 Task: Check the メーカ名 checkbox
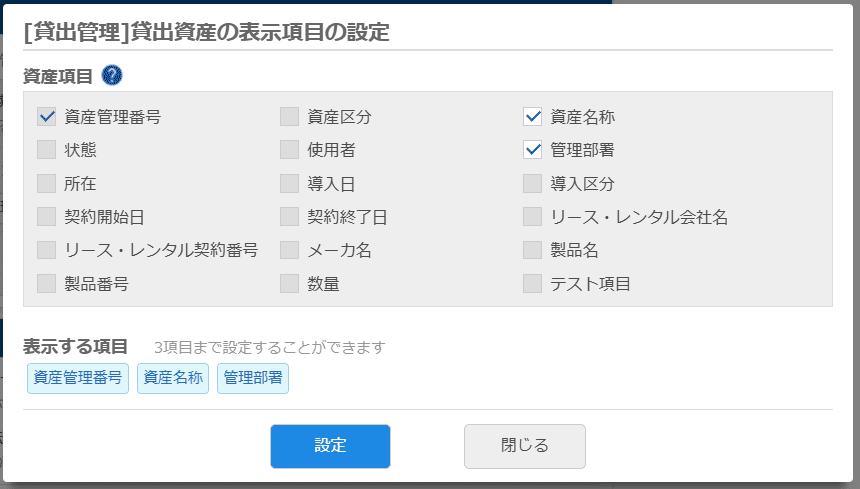290,250
